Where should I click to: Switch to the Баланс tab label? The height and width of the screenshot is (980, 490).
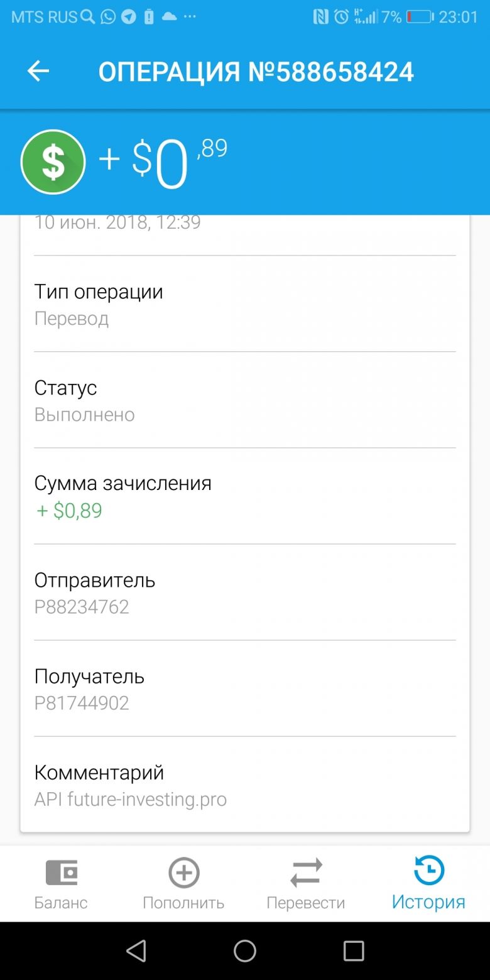point(61,903)
